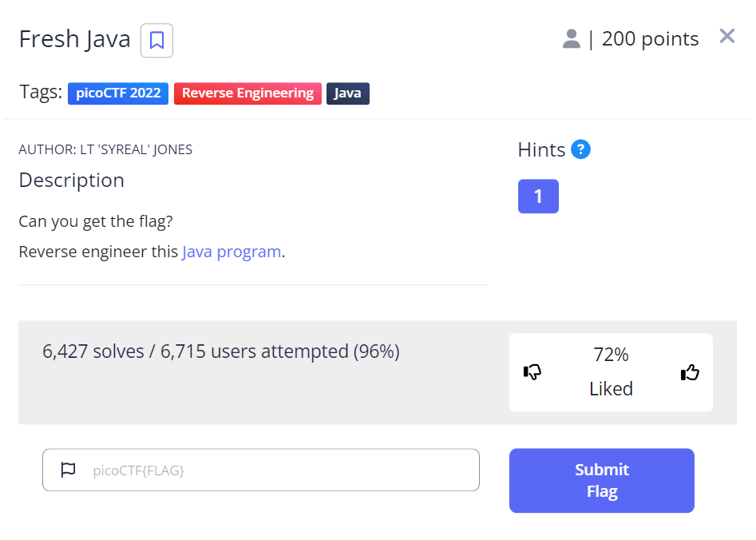Reveal hint number 1
Viewport: 756px width, 540px height.
tap(538, 197)
